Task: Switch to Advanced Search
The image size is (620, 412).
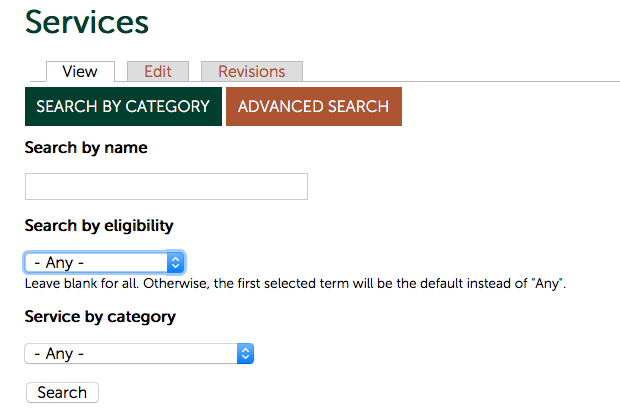Action: tap(313, 107)
